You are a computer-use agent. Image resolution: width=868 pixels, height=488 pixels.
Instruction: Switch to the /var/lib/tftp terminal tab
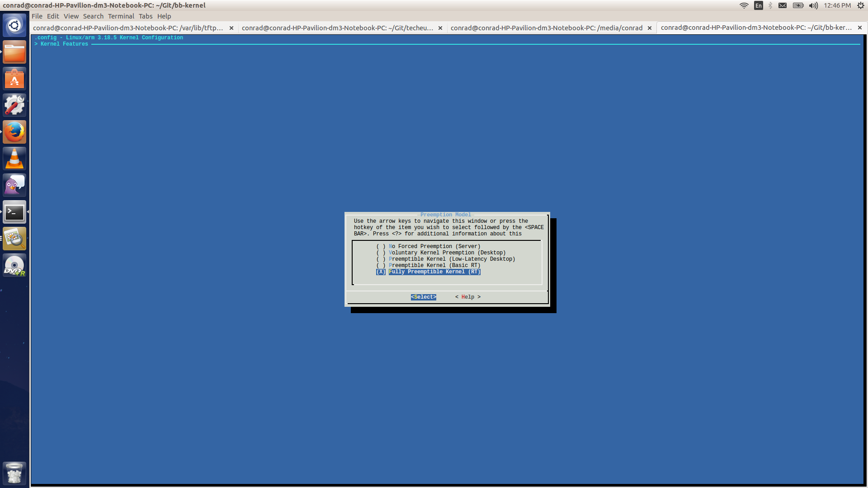[x=128, y=28]
